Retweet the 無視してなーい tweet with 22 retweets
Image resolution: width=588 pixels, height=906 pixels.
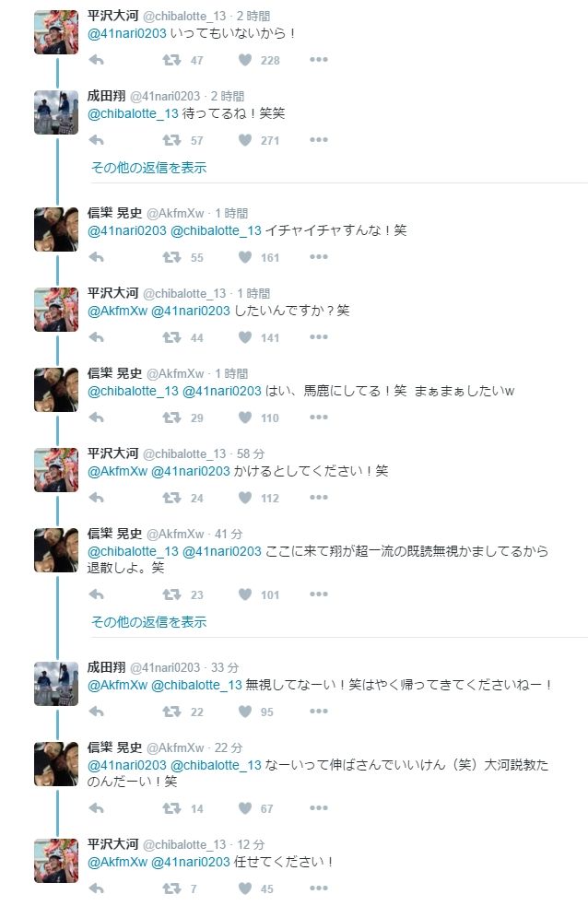pos(171,712)
